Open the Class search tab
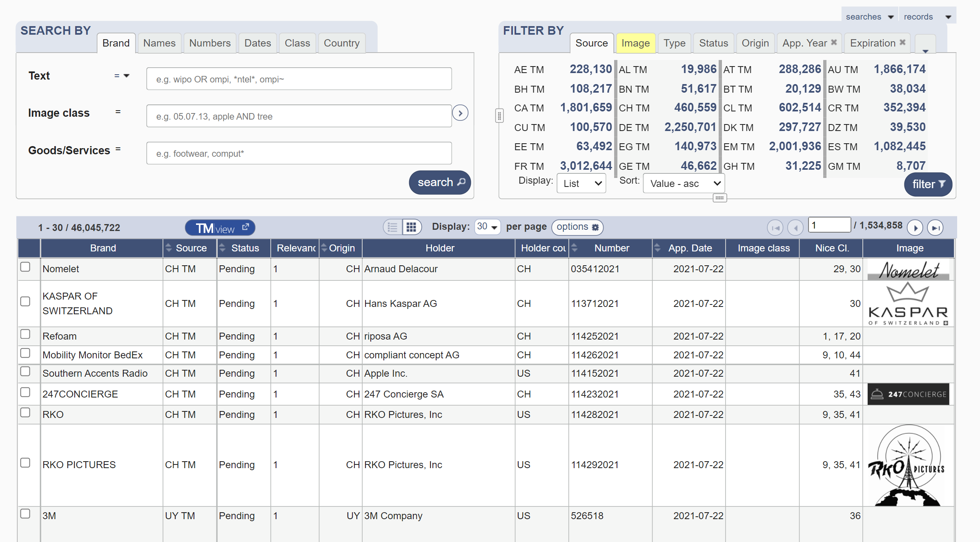 (297, 43)
